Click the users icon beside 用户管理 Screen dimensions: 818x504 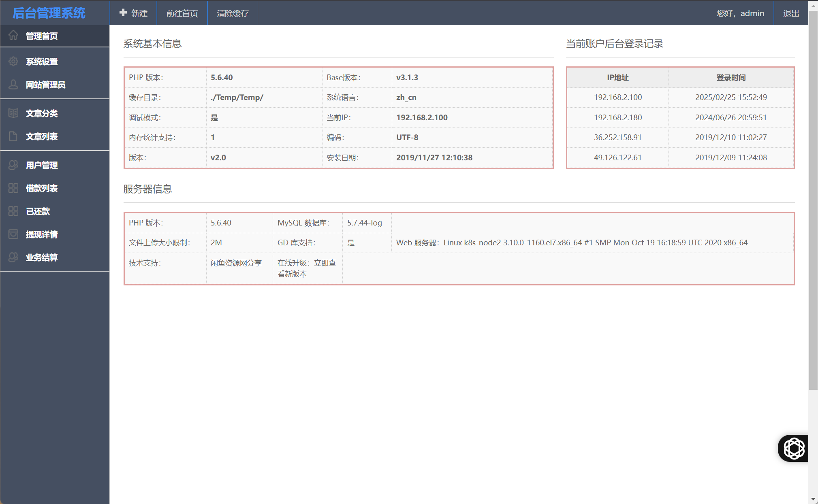tap(13, 165)
